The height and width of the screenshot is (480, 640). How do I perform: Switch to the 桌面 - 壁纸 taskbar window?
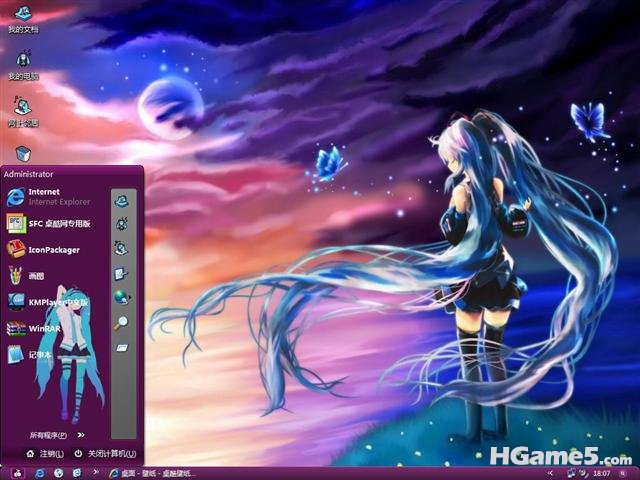152,473
